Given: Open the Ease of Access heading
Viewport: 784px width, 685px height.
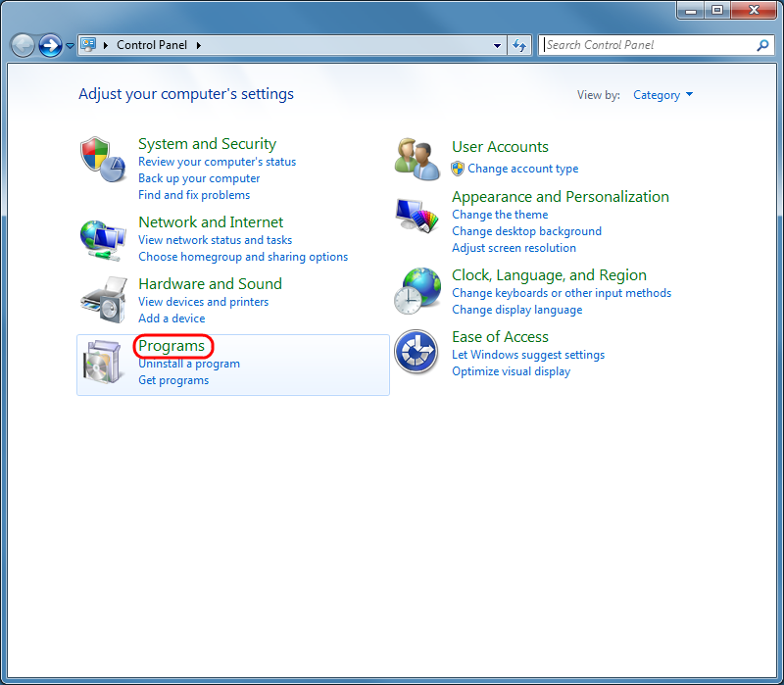Looking at the screenshot, I should 500,337.
